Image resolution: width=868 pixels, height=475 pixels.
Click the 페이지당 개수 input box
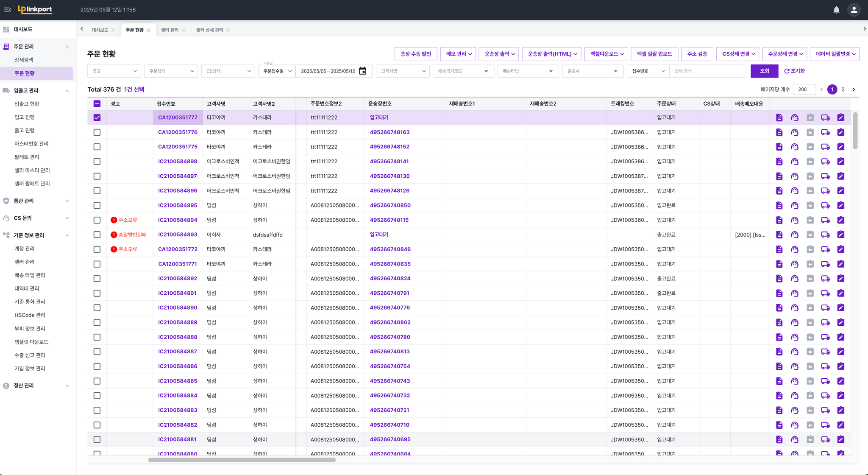click(804, 89)
